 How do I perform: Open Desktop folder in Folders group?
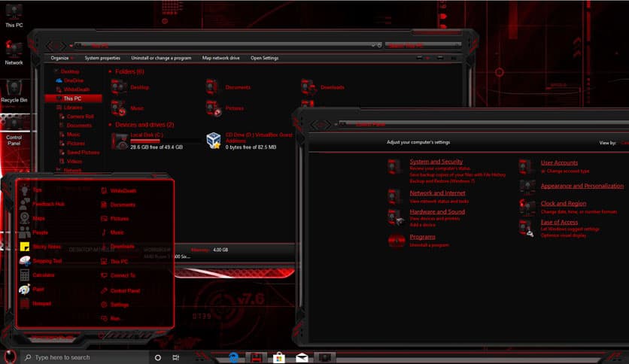[130, 87]
